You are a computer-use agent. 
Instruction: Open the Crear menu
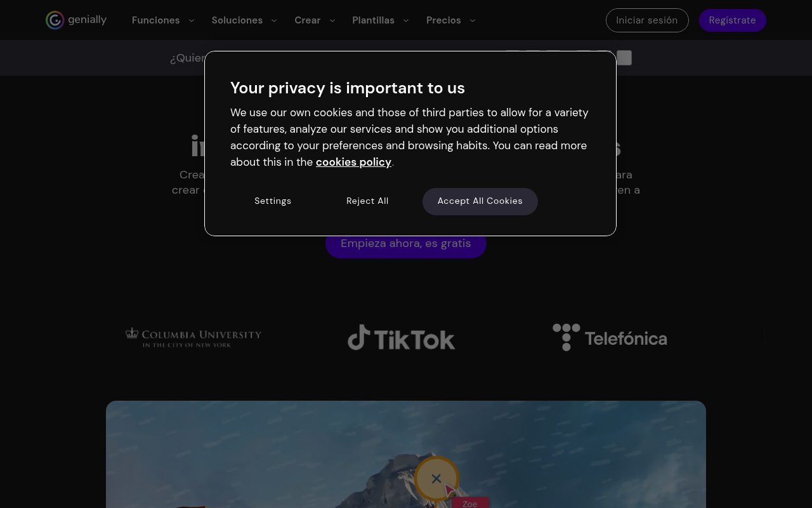(308, 20)
